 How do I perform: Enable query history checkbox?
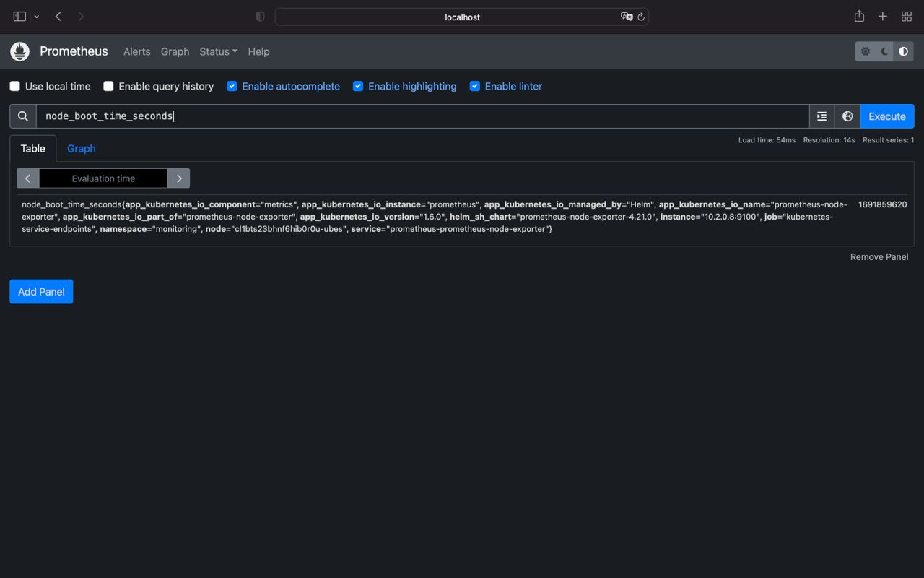point(108,86)
